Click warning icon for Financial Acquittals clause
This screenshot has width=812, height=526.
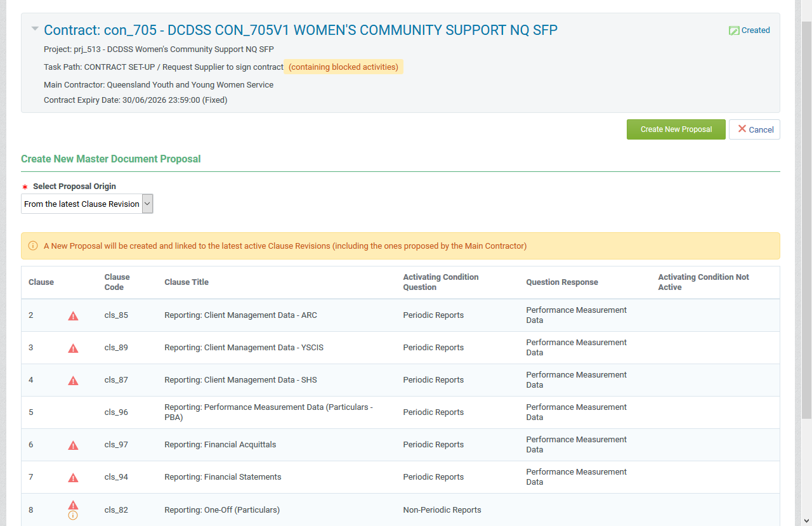(x=73, y=445)
